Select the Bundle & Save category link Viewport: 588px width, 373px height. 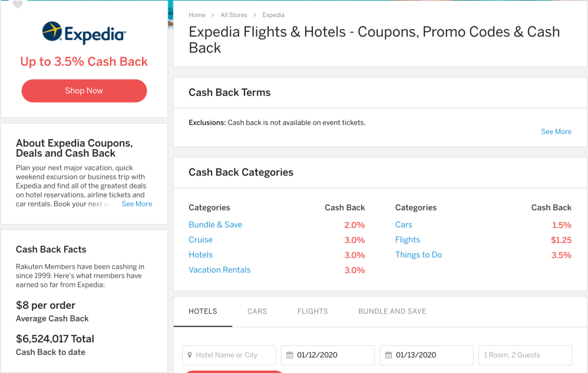click(215, 225)
